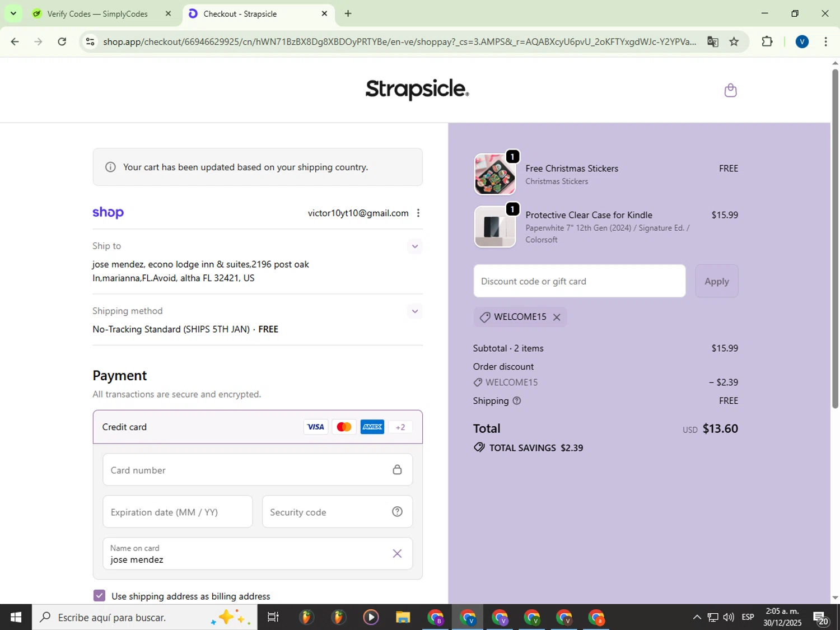
Task: Click the Windows taskbar search box
Action: coord(144,617)
